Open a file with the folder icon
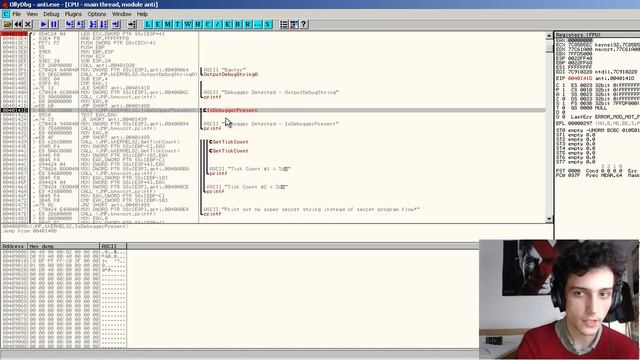The image size is (640, 360). tap(7, 24)
